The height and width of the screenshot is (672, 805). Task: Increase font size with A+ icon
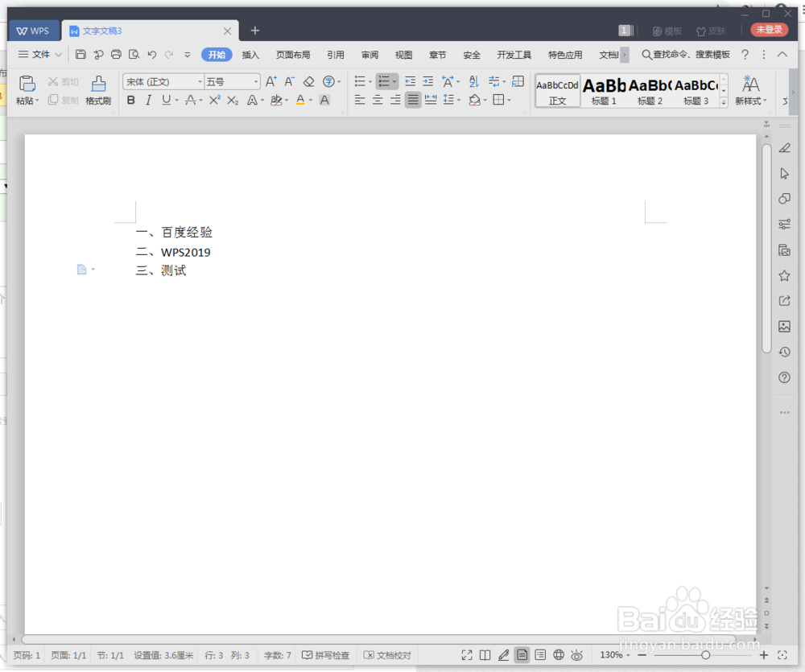coord(271,81)
